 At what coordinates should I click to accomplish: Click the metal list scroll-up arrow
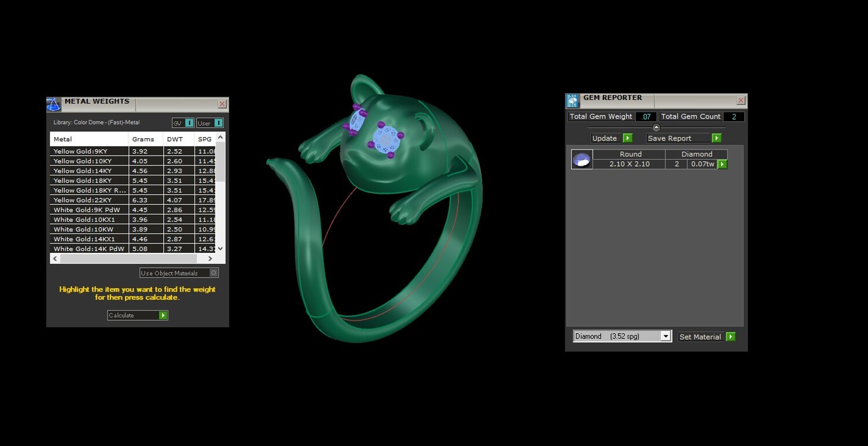[x=220, y=137]
